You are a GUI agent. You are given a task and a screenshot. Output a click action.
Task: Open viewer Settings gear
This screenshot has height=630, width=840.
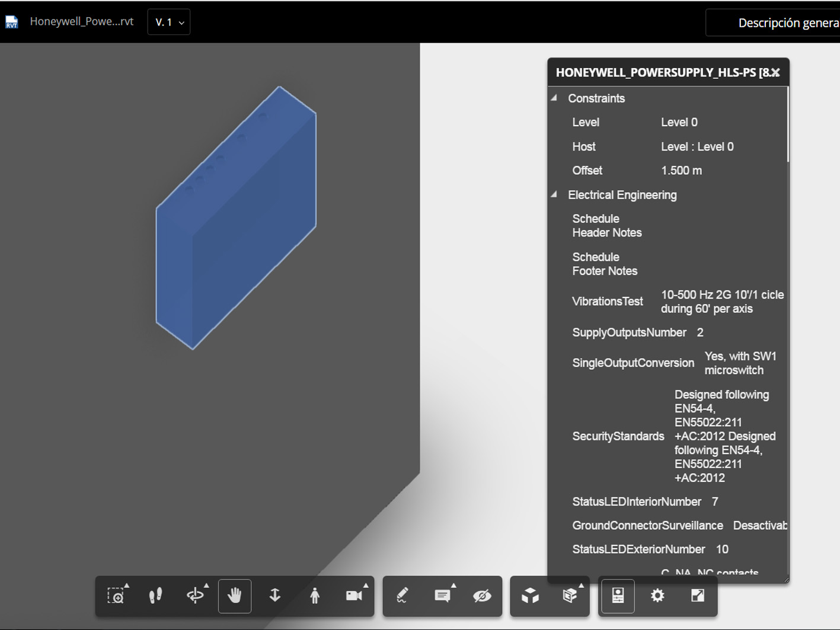tap(657, 596)
